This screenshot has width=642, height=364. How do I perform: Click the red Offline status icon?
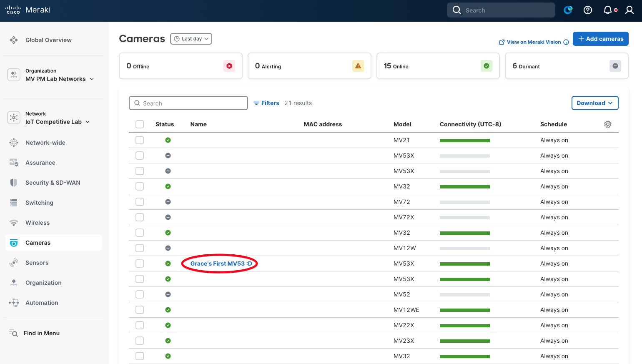[229, 66]
